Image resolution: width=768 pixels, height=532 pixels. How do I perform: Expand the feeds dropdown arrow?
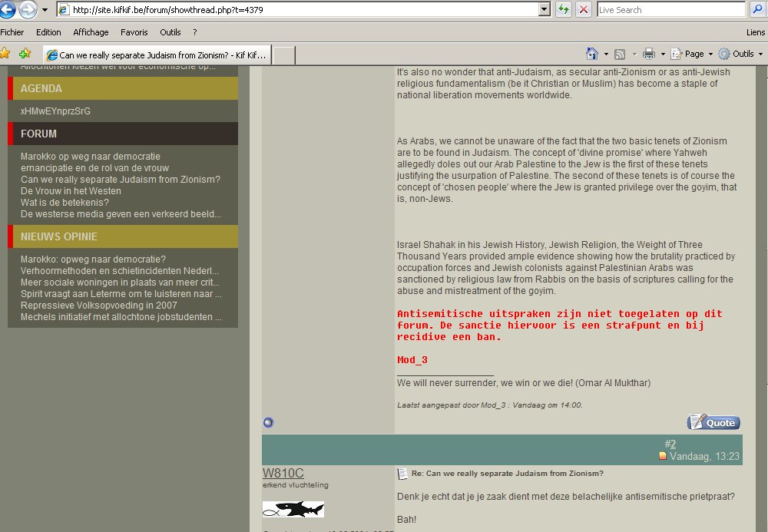click(634, 54)
